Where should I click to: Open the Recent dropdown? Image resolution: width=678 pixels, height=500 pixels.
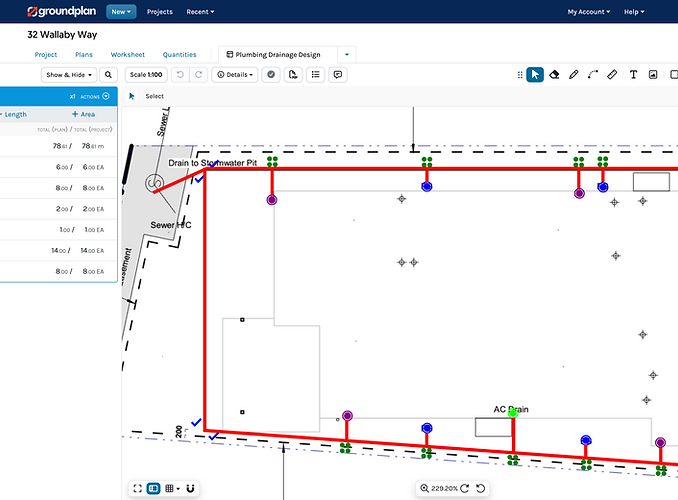pyautogui.click(x=200, y=12)
